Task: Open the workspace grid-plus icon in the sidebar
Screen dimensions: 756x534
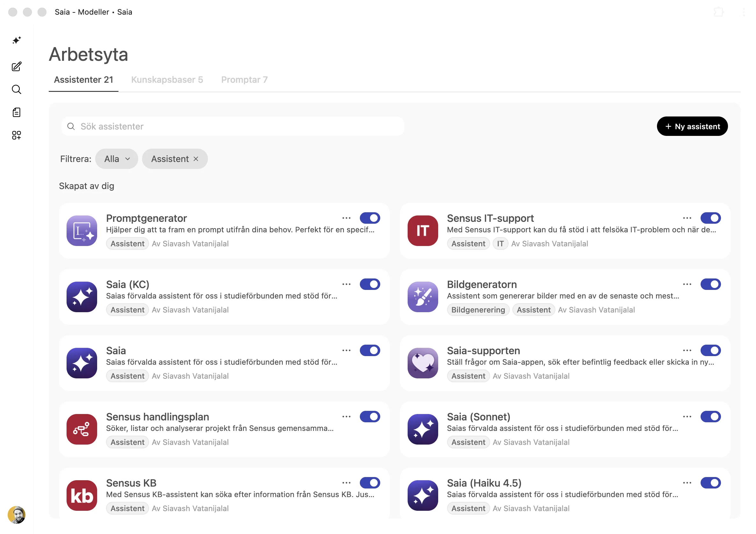Action: click(x=17, y=135)
